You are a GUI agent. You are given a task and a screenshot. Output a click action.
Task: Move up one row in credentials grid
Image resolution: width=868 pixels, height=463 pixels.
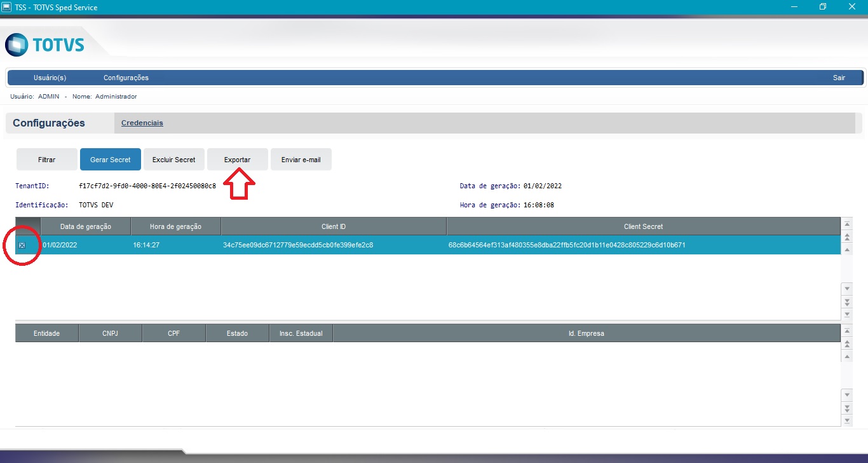tap(846, 250)
